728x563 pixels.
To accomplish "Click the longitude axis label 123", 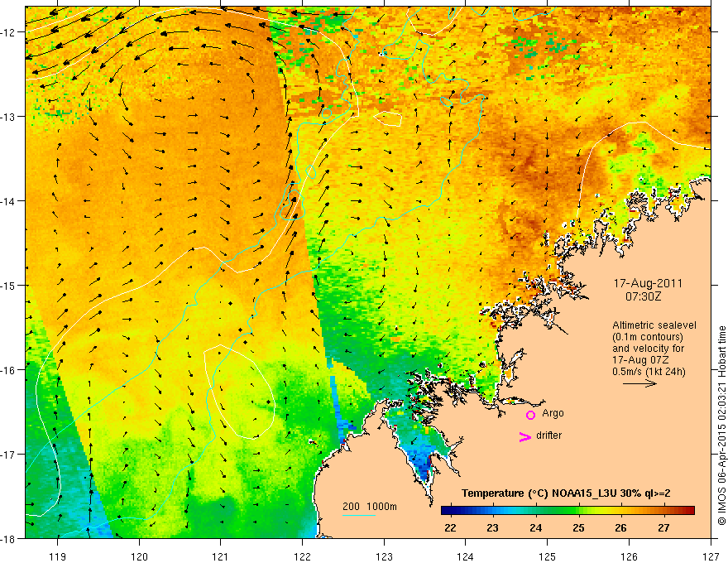I will point(384,556).
